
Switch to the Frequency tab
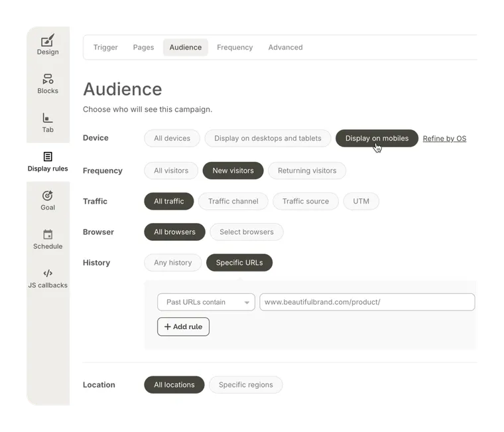(x=235, y=47)
